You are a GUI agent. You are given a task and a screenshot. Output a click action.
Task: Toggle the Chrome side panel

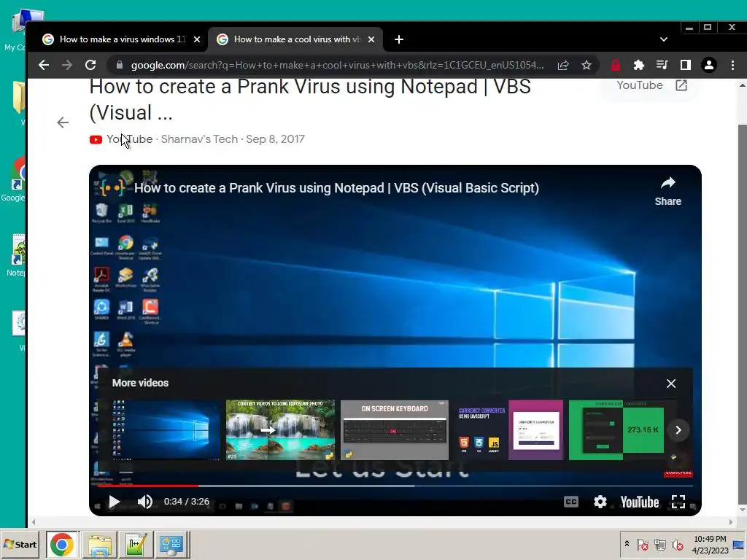pos(685,65)
